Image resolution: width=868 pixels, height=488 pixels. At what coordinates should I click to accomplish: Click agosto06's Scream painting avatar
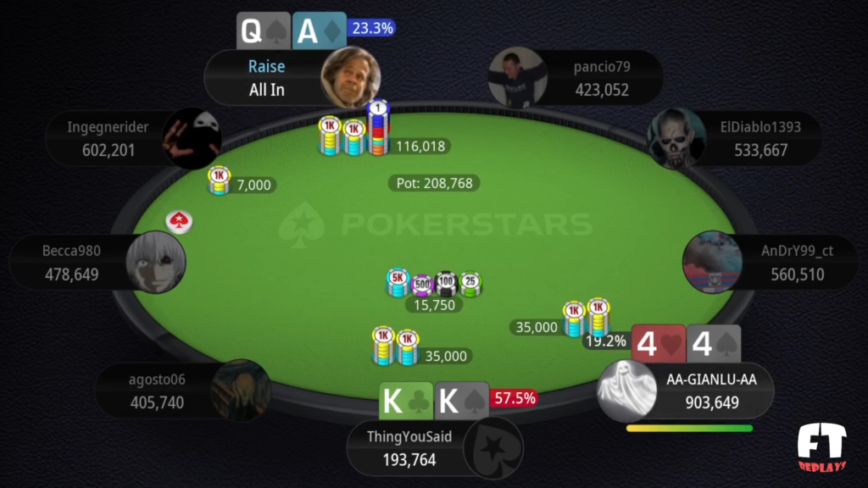click(x=241, y=390)
